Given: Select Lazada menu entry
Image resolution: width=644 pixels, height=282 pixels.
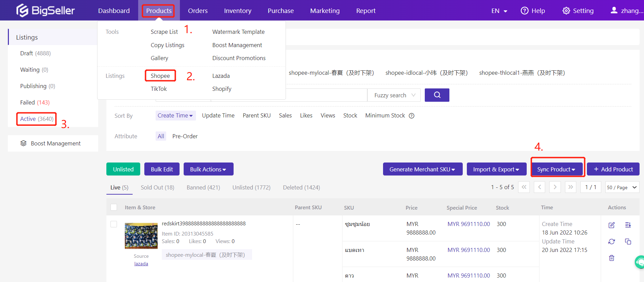Looking at the screenshot, I should click(221, 76).
